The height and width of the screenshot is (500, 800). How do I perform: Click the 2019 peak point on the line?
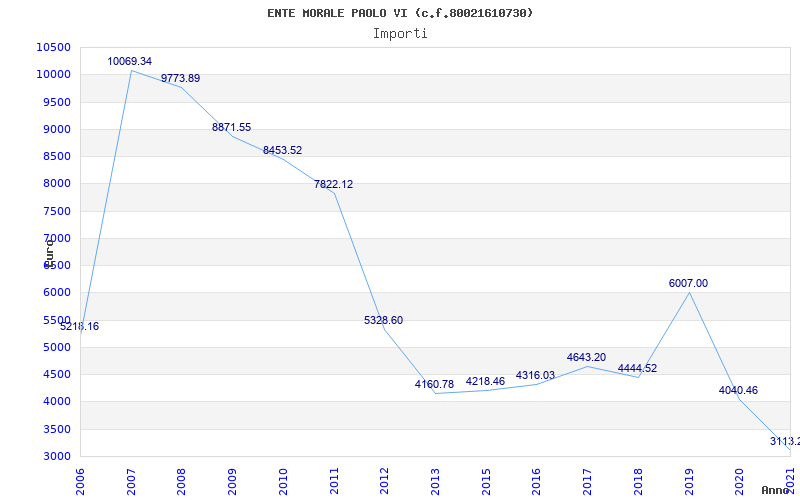coord(689,292)
